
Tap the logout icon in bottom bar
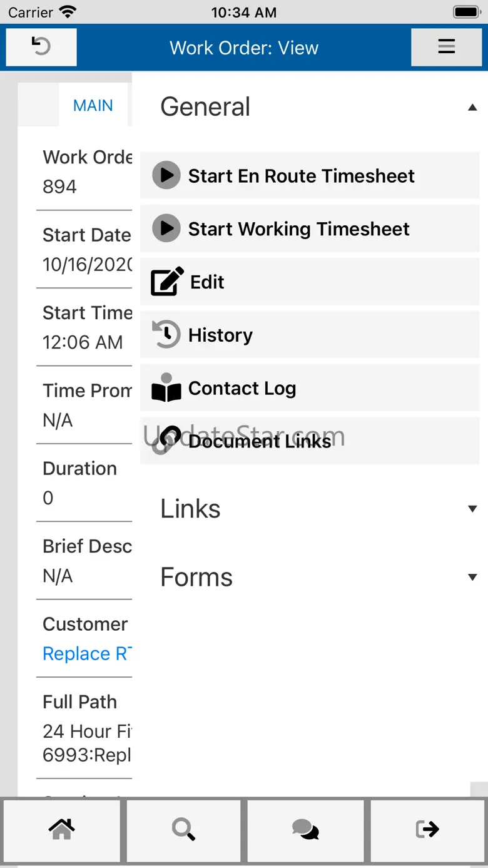428,829
